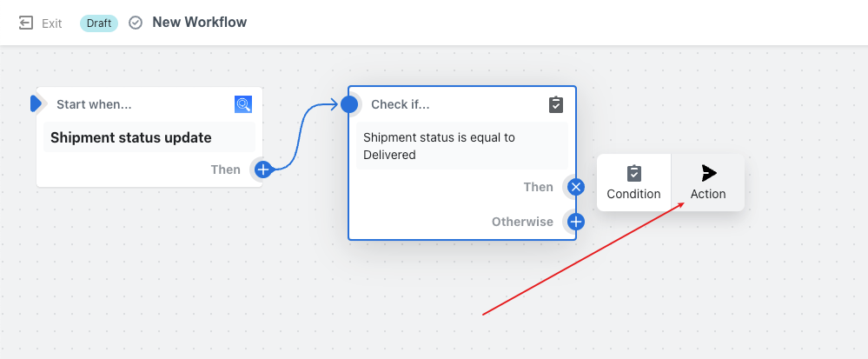Choose Action from the step popup
The image size is (868, 359).
click(708, 183)
